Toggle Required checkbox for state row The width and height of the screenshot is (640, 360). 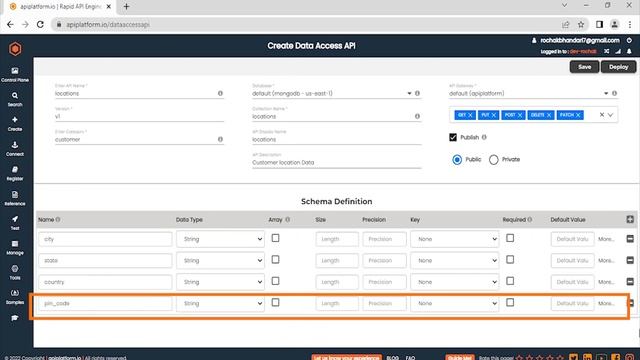(x=510, y=260)
